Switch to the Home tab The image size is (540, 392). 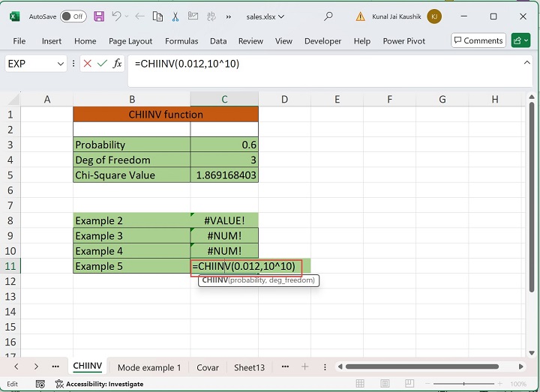85,41
